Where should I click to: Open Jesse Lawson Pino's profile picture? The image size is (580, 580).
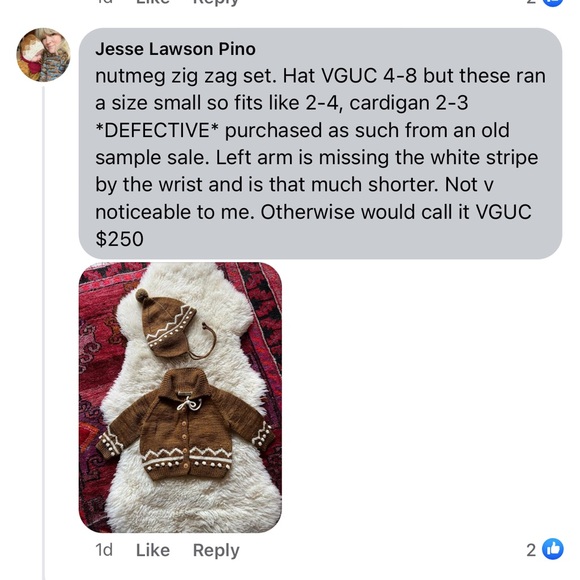coord(43,55)
